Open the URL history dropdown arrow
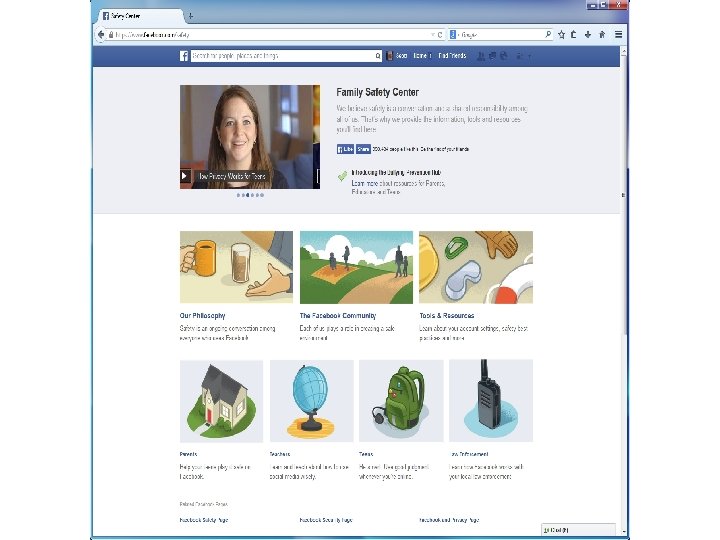This screenshot has width=720, height=540. [433, 35]
